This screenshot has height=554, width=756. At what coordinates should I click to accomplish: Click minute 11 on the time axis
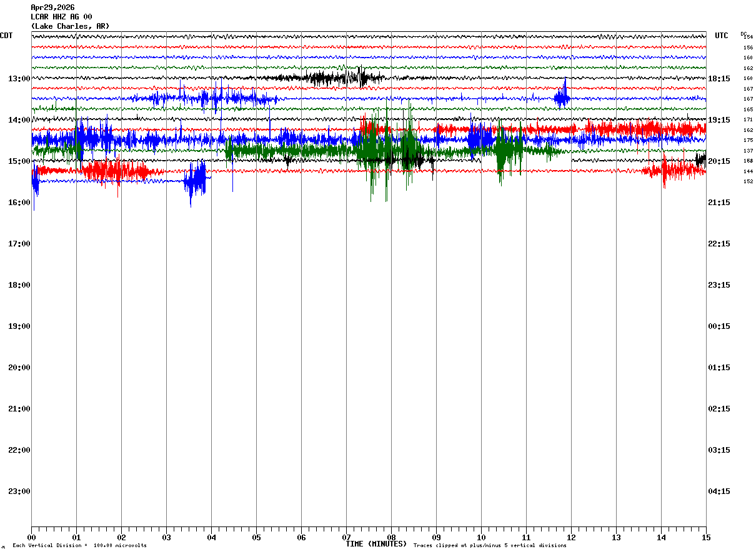click(526, 538)
